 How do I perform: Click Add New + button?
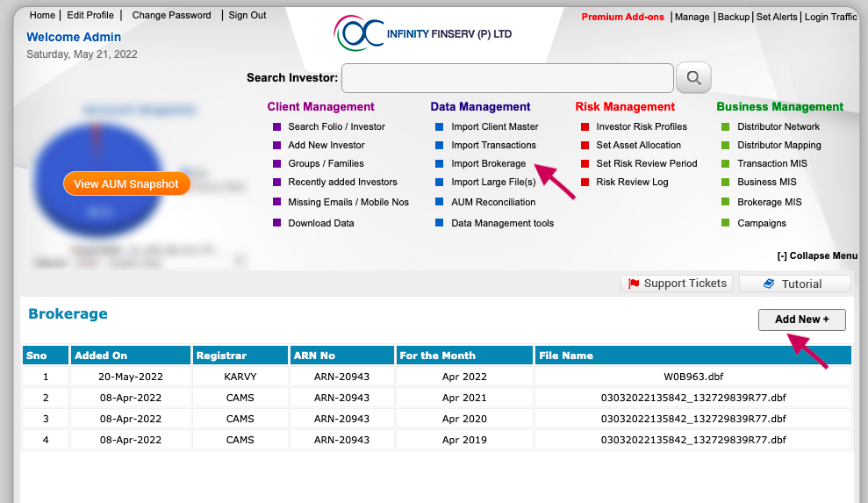click(x=801, y=320)
